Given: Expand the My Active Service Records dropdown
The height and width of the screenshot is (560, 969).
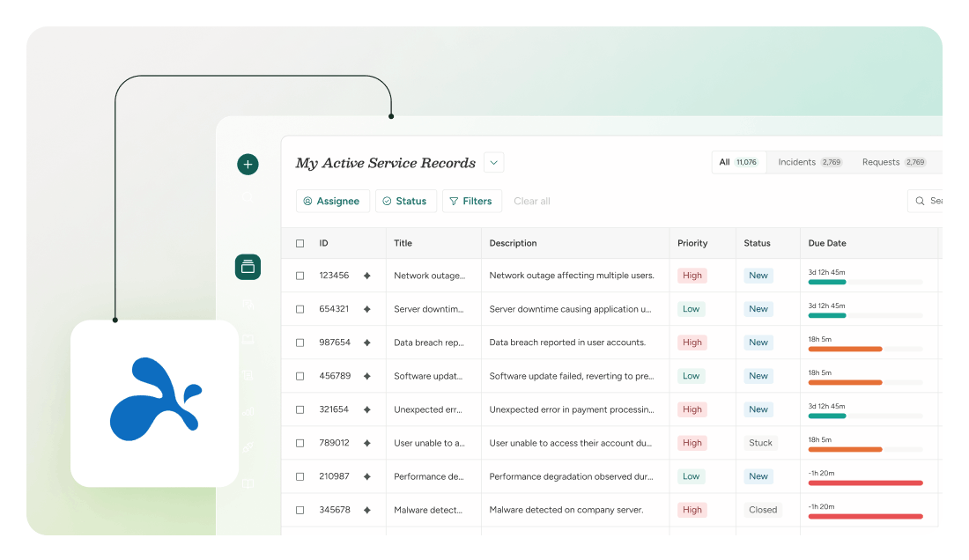Looking at the screenshot, I should pos(493,163).
